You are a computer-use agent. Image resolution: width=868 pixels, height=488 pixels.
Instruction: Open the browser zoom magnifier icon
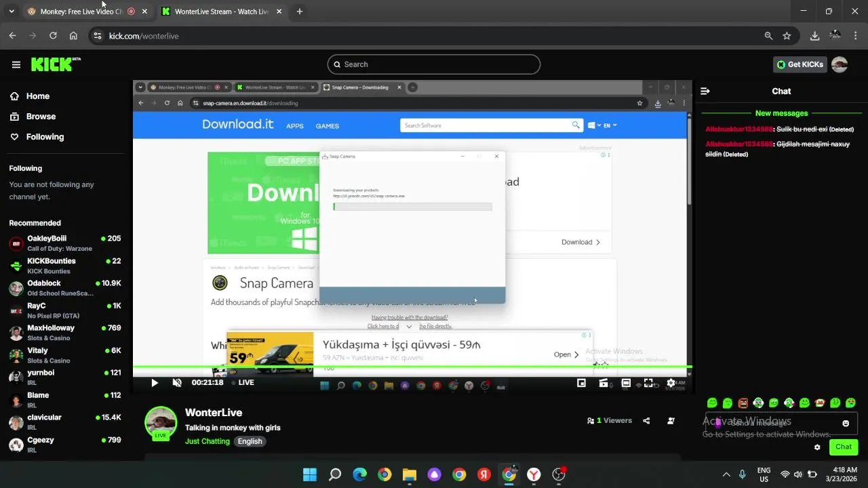(768, 36)
